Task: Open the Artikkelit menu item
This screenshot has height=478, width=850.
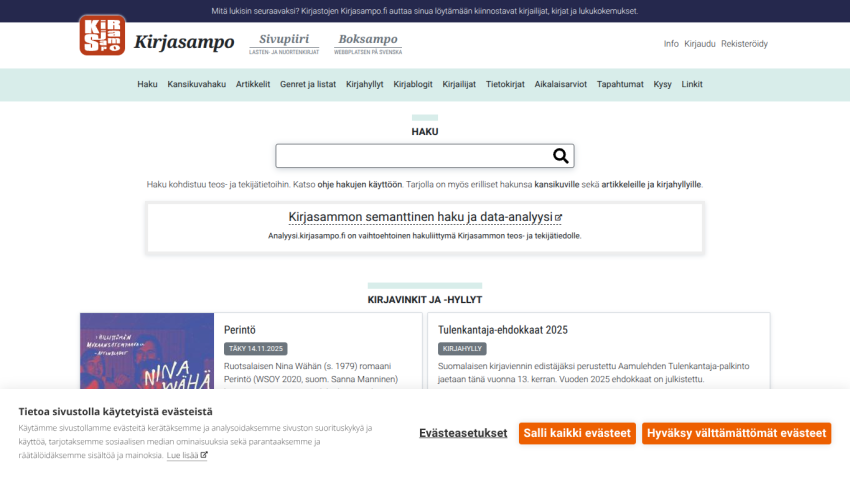Action: pos(253,84)
